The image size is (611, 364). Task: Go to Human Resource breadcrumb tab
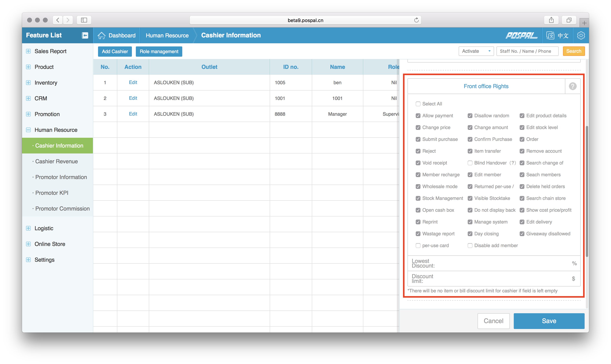point(167,35)
